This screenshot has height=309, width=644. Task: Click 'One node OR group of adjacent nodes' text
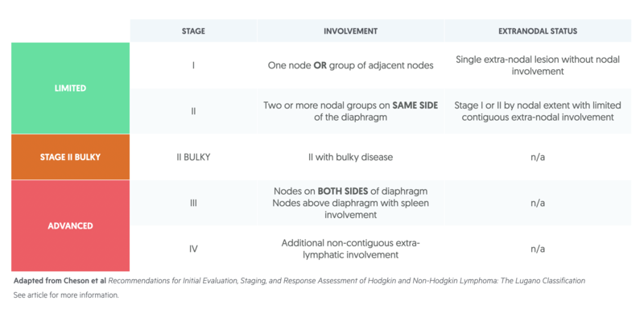tap(350, 65)
